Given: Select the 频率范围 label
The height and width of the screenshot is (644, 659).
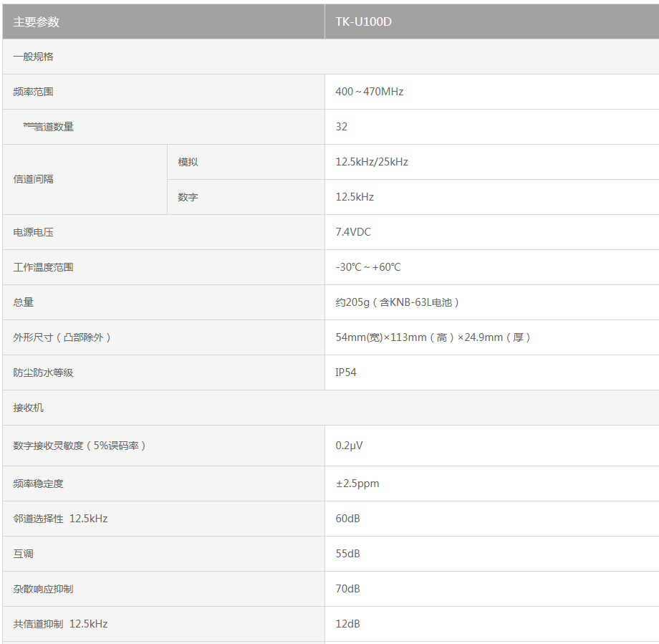Looking at the screenshot, I should [x=33, y=92].
